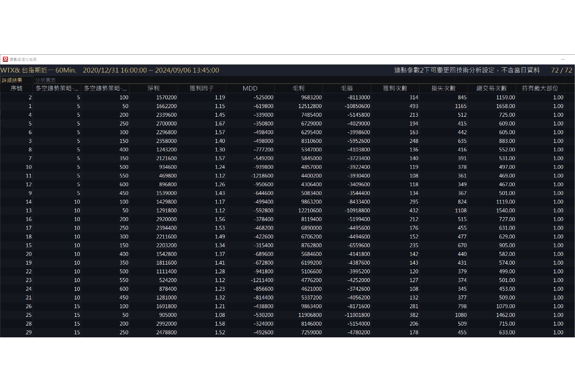
Task: Select MDD cell -315400
Action: [263, 245]
